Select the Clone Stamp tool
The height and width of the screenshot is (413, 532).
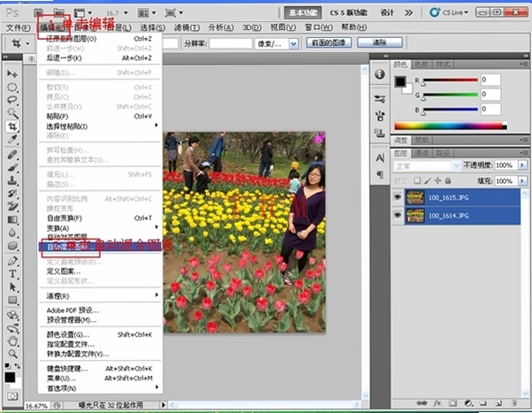point(12,180)
